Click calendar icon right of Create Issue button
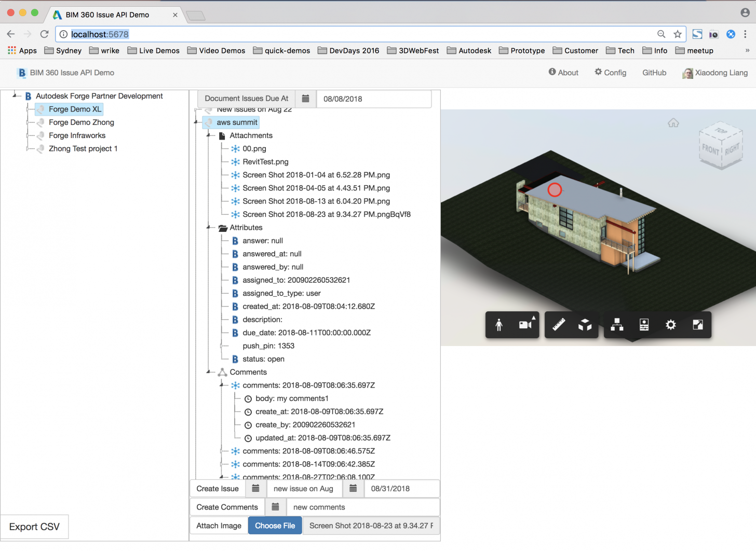This screenshot has height=551, width=756. [x=255, y=489]
